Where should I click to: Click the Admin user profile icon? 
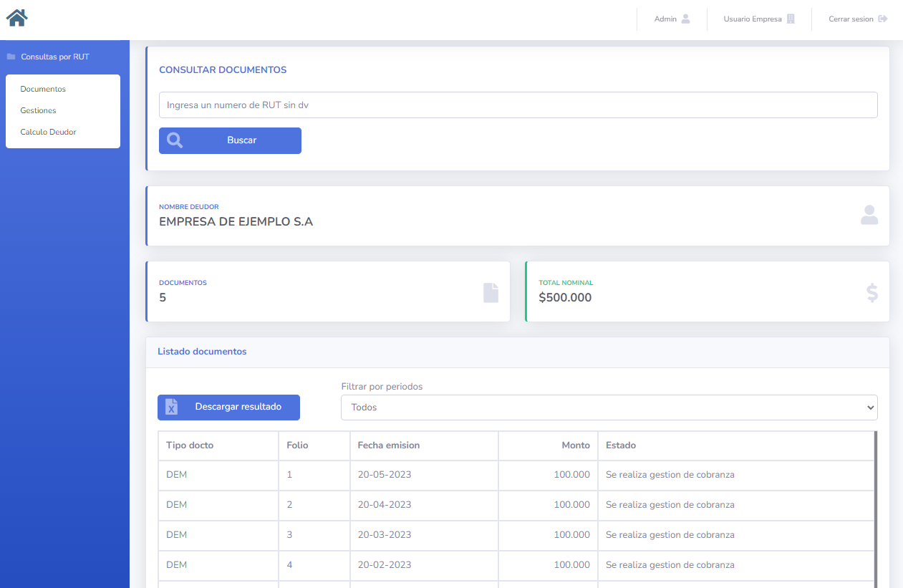(685, 19)
